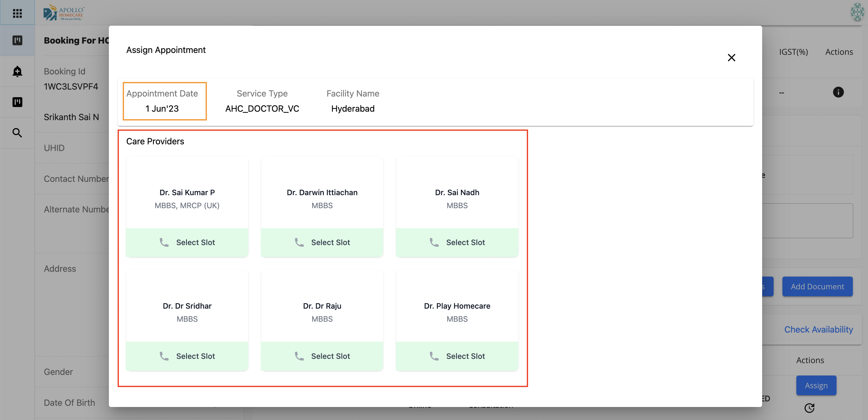Open the Appointment Date picker showing 1 Jun'23
The image size is (868, 420).
[164, 101]
